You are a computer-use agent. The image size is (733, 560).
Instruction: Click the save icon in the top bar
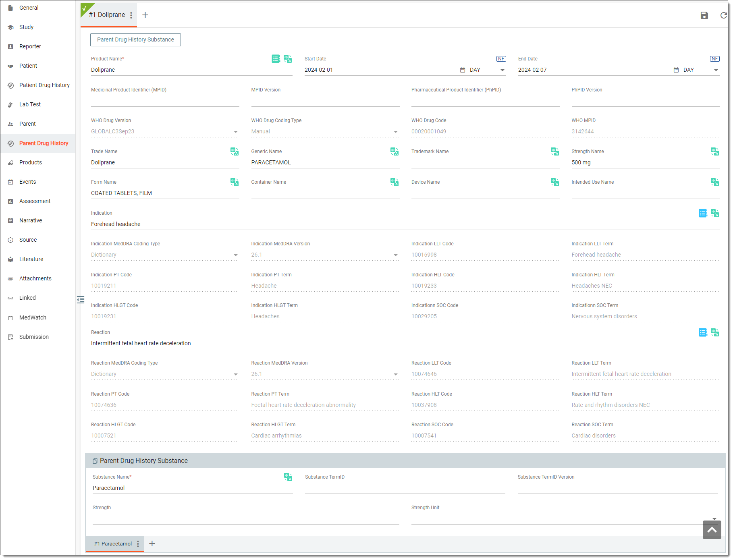click(x=704, y=15)
